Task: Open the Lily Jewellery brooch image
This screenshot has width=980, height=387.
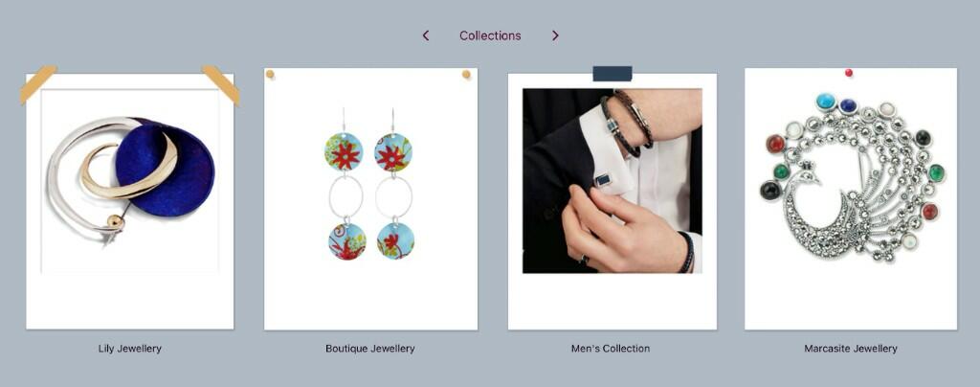Action: (x=130, y=181)
